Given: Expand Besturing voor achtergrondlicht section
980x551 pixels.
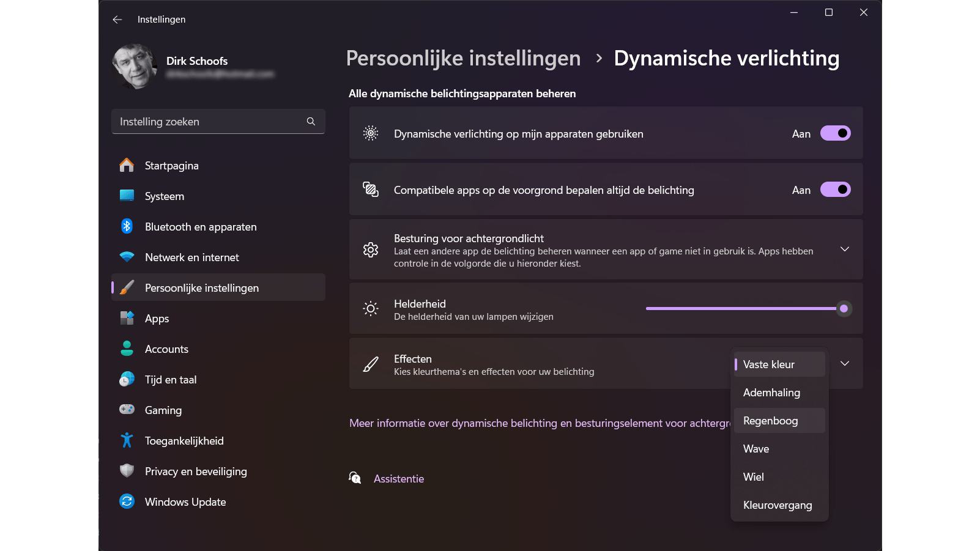Looking at the screenshot, I should point(844,250).
